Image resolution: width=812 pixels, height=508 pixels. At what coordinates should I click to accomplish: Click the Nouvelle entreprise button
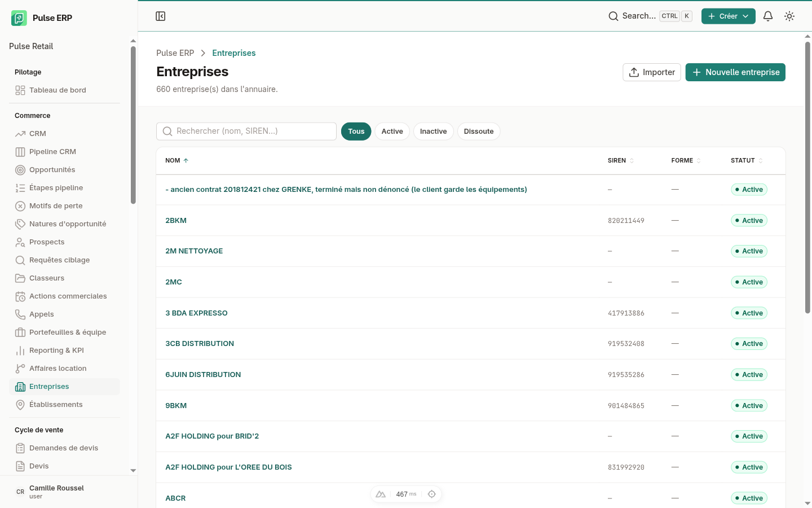tap(735, 72)
